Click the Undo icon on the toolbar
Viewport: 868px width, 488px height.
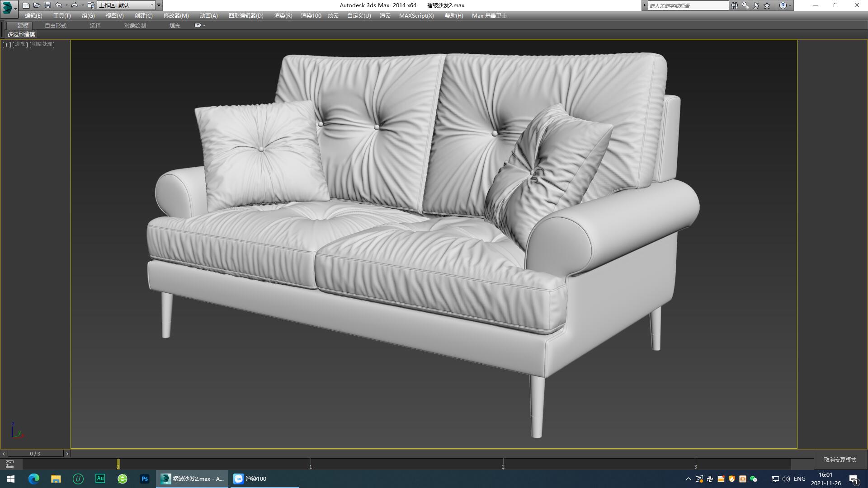click(59, 5)
